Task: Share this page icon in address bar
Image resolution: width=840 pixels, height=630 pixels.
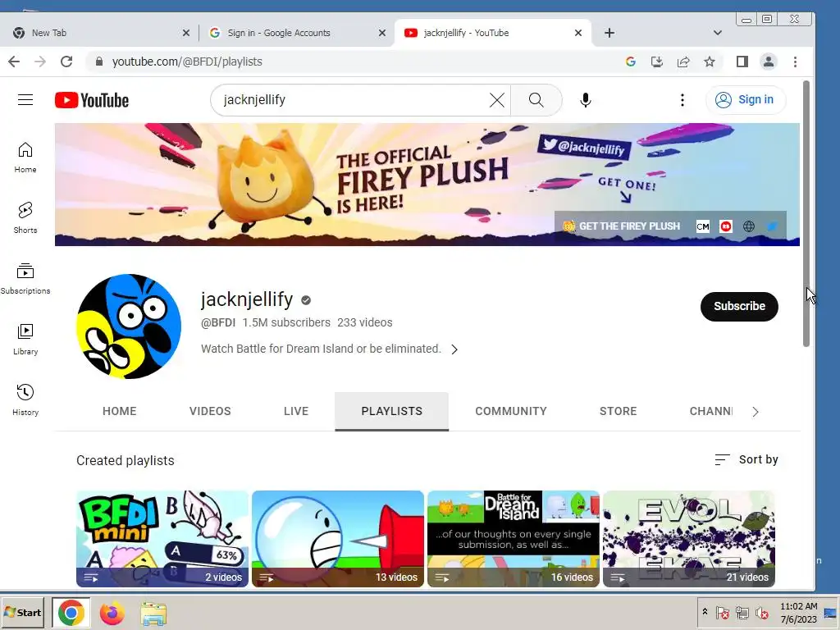Action: click(683, 62)
